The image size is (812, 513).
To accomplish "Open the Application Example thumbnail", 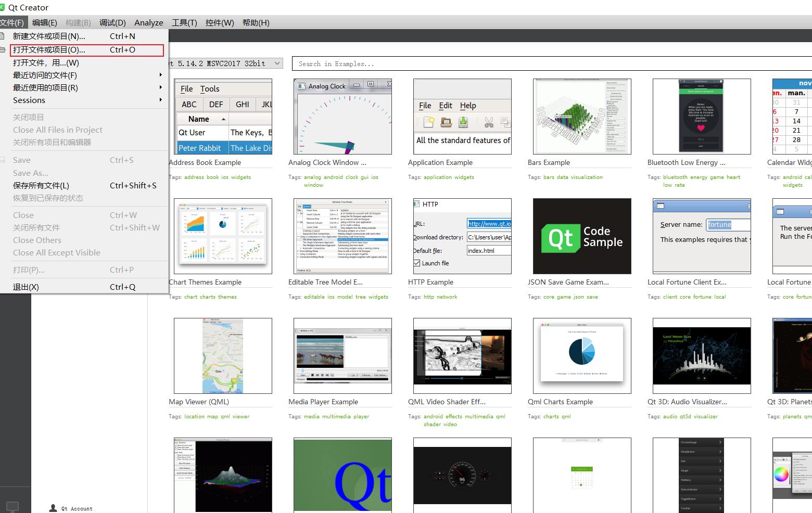I will point(462,117).
